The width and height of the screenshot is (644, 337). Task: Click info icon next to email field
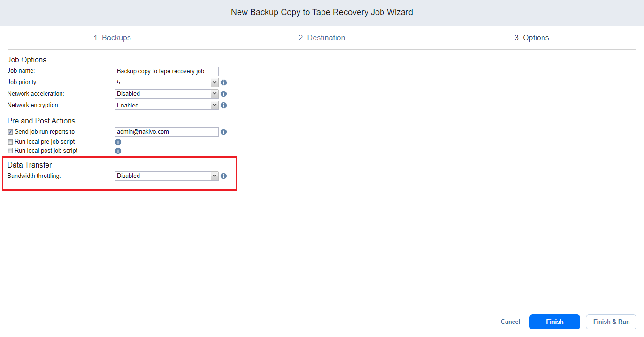click(224, 132)
